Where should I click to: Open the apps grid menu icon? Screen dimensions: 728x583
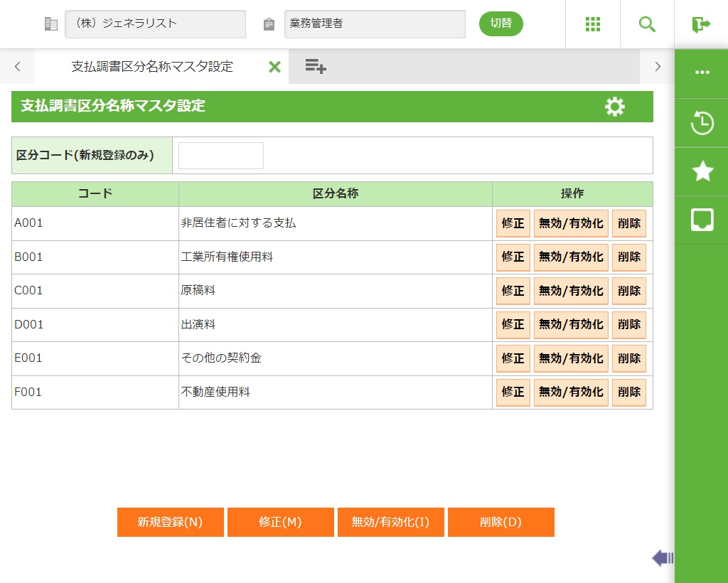[x=593, y=24]
